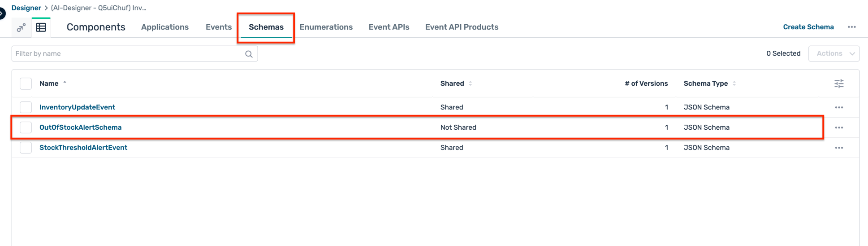Open the Actions dropdown
Screen dimensions: 868x246
click(833, 53)
